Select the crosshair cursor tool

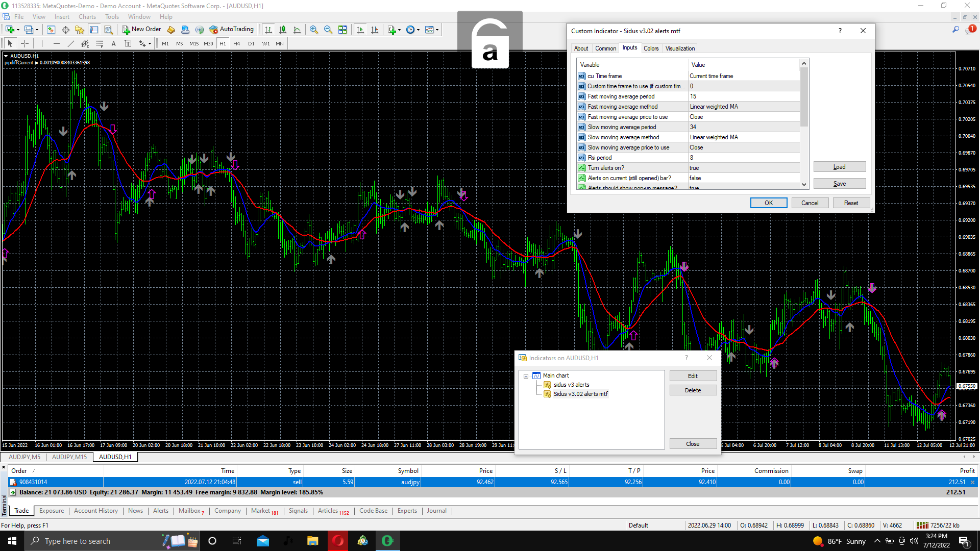24,43
